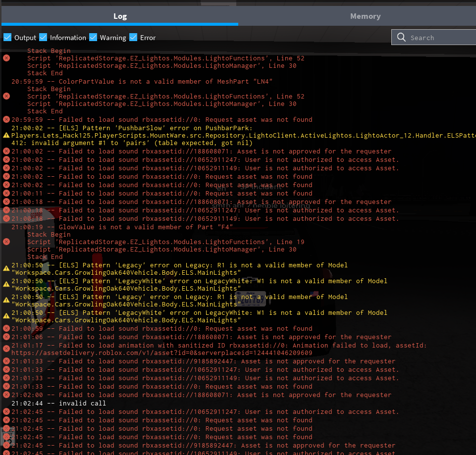Click the assetdelivery.roblox.com URL in the log
The image size is (476, 455).
pyautogui.click(x=161, y=353)
